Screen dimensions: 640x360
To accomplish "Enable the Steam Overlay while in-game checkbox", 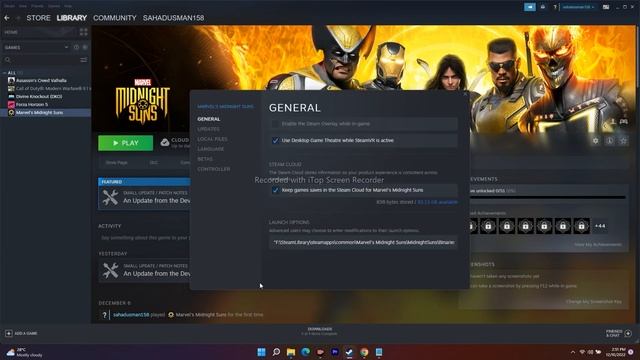I will coord(275,124).
